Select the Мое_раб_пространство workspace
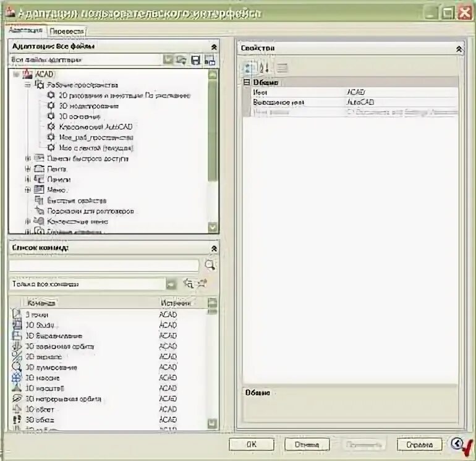The height and width of the screenshot is (461, 476). click(x=96, y=137)
